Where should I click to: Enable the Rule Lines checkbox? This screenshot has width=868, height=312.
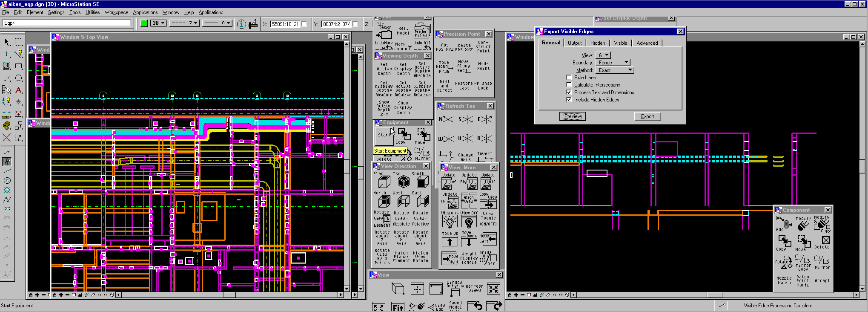pos(569,78)
